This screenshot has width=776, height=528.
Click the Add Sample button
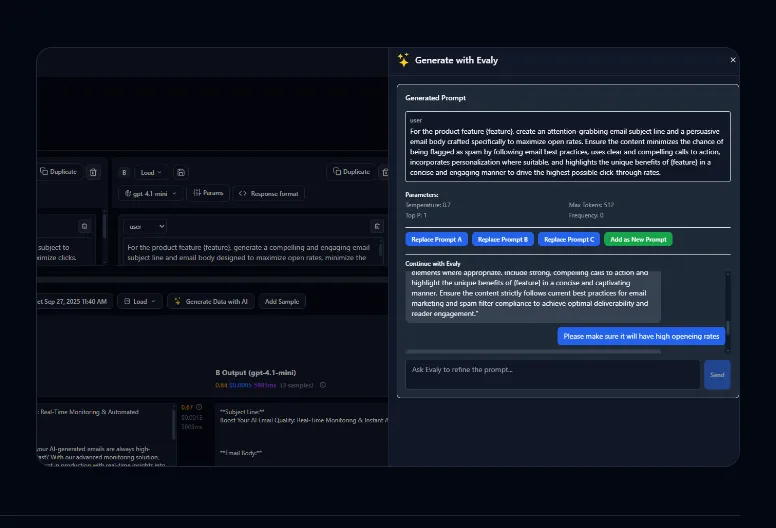coord(282,301)
